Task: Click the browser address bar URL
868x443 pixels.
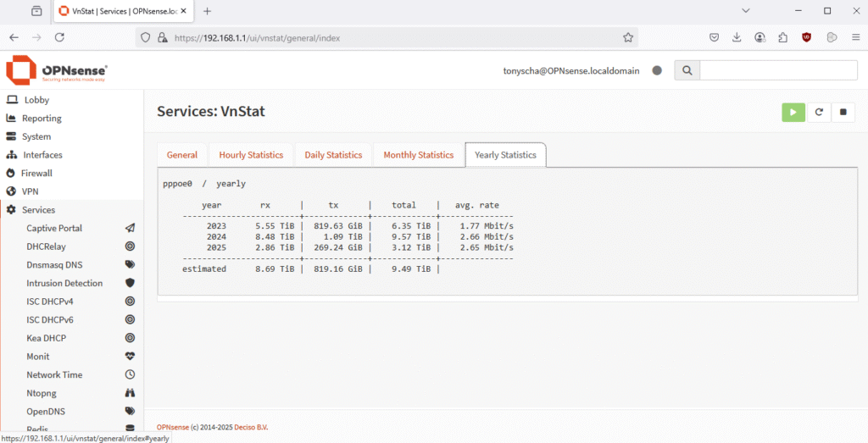Action: pos(258,38)
